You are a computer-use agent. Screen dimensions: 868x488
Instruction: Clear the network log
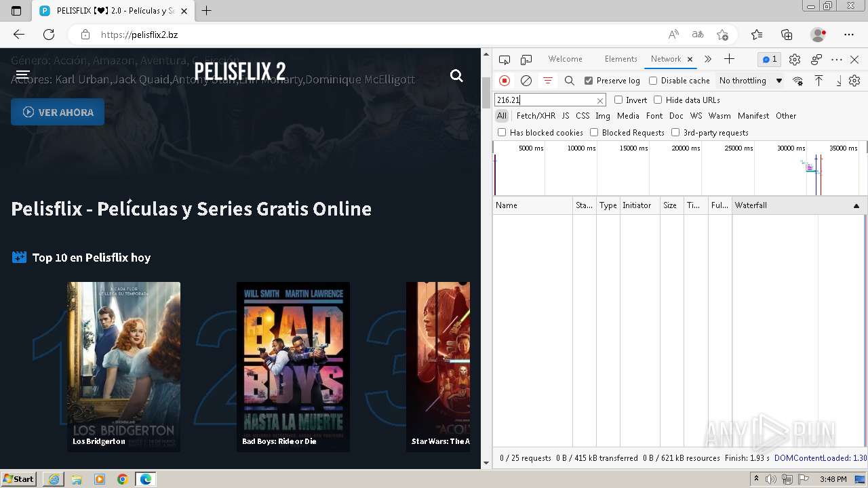526,81
